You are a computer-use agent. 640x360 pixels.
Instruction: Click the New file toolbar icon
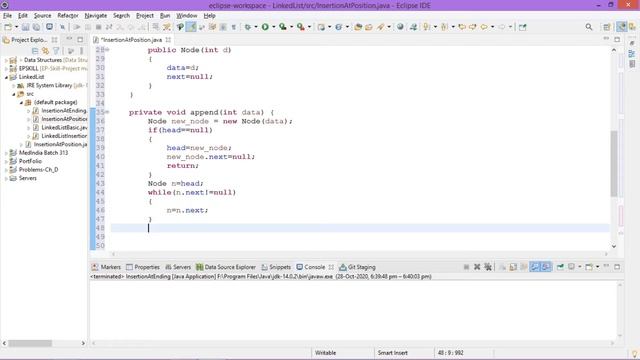(8, 27)
